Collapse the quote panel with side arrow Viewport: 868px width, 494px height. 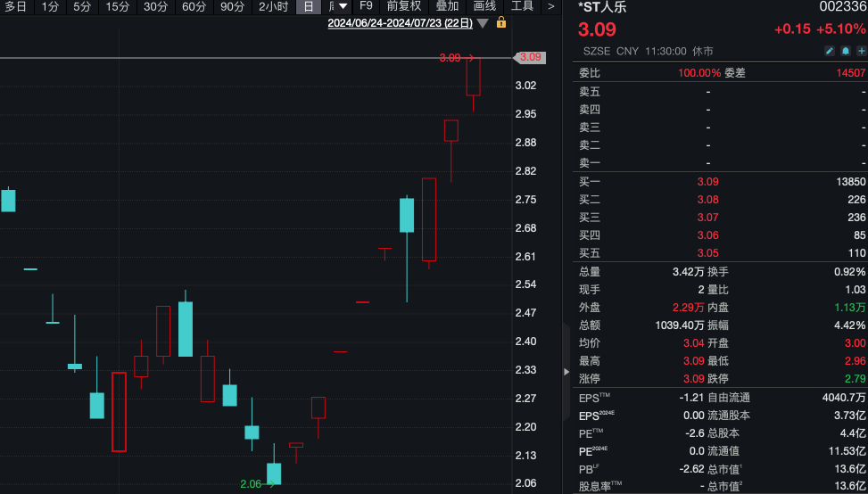point(566,372)
